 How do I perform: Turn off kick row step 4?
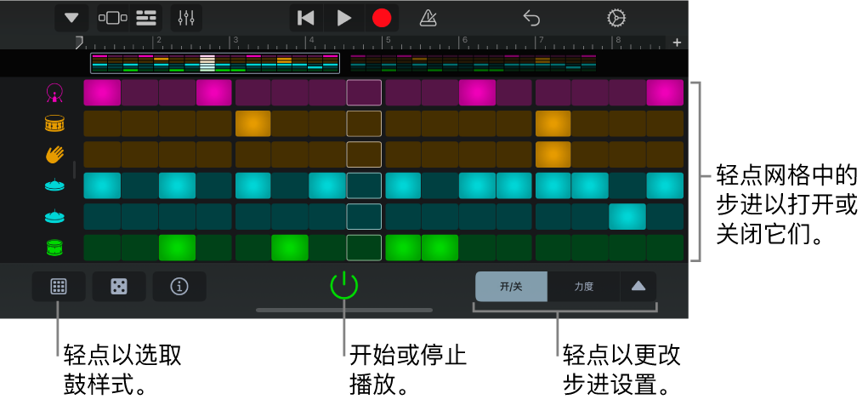pyautogui.click(x=213, y=93)
